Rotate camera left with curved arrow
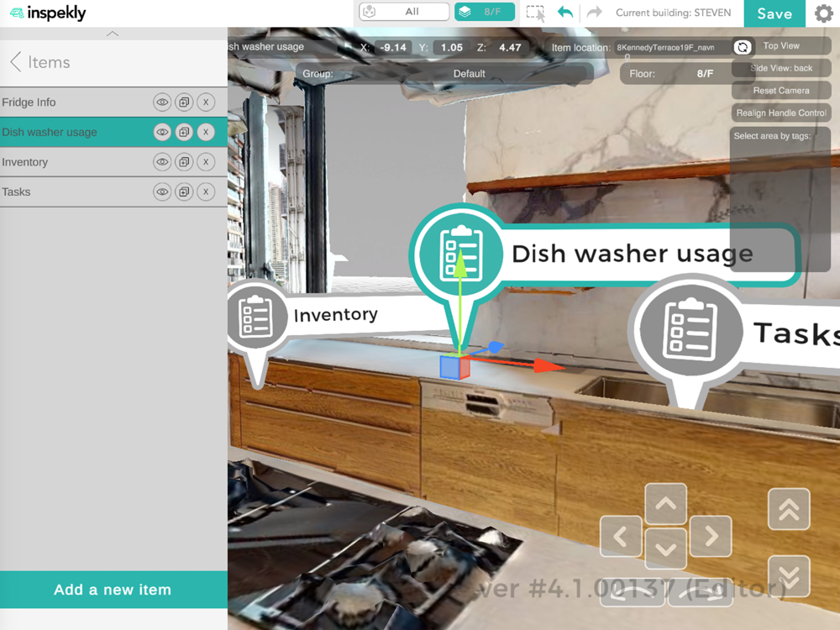Screen dimensions: 840x630 click(x=633, y=592)
